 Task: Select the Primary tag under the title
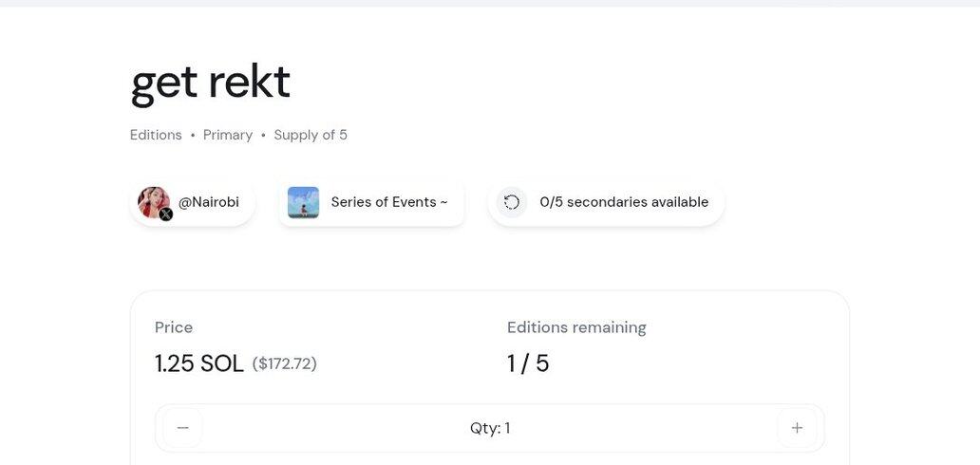[x=228, y=135]
